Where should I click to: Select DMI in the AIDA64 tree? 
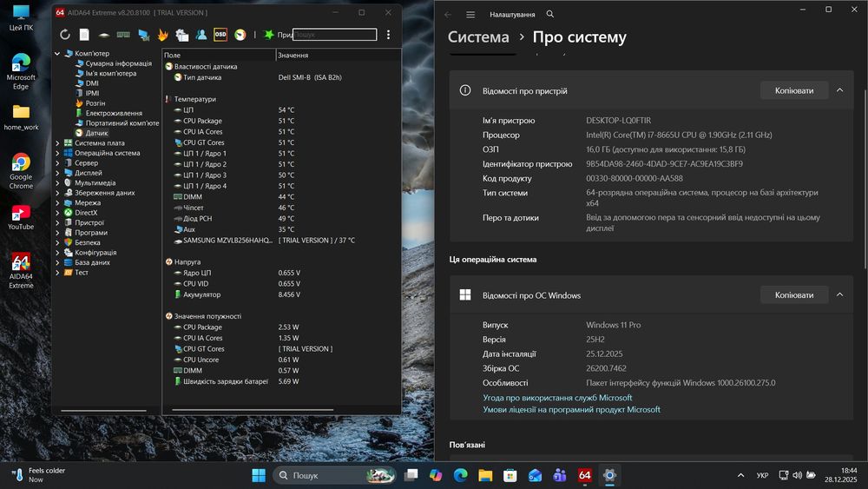click(x=92, y=83)
